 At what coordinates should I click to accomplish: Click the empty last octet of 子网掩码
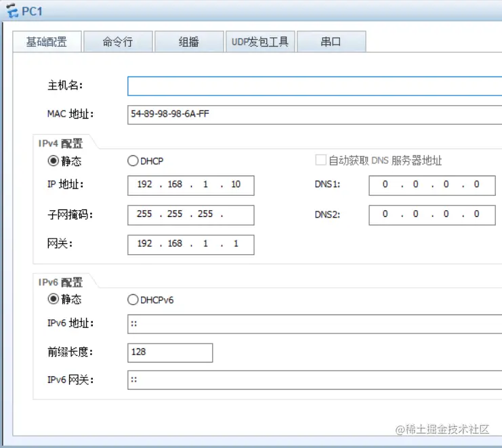(238, 215)
